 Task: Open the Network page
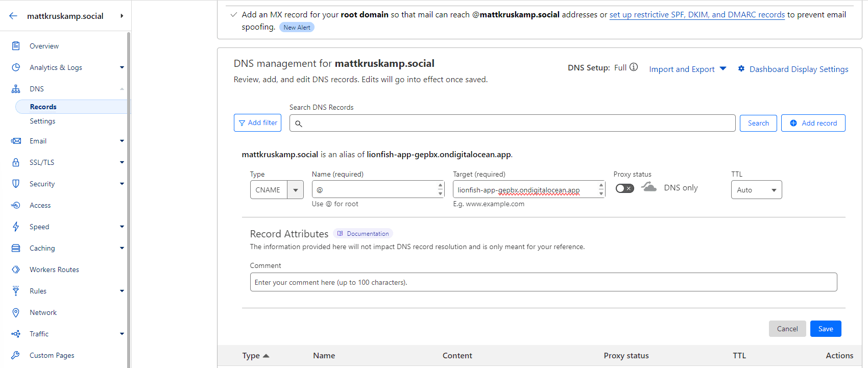point(43,312)
